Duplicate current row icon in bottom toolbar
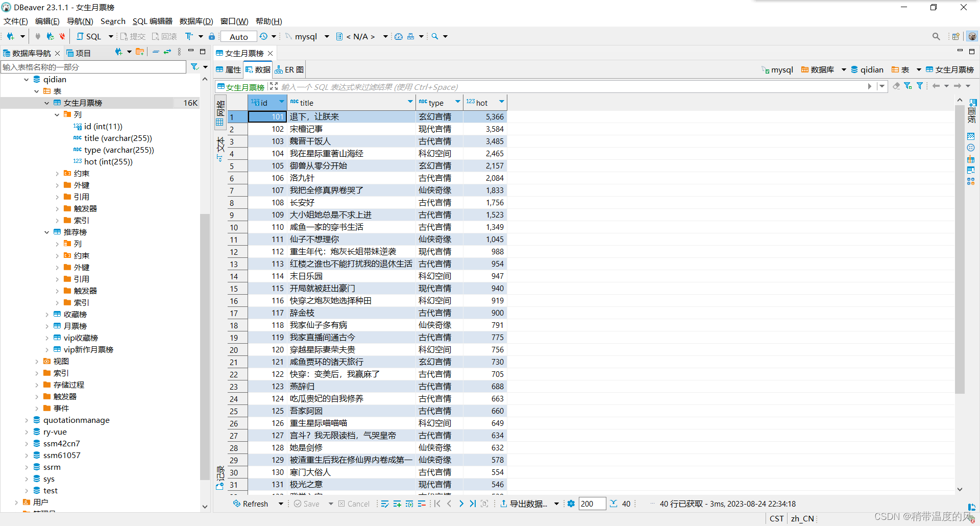 click(x=409, y=504)
